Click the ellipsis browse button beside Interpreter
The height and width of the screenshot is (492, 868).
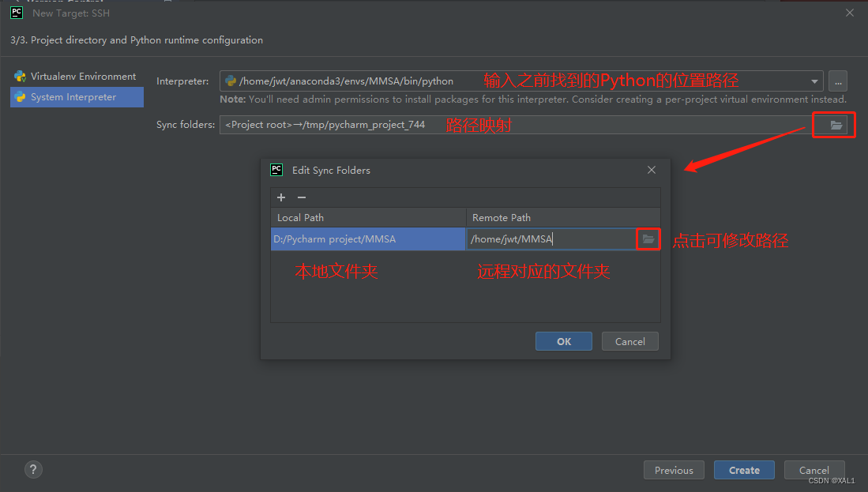[838, 81]
